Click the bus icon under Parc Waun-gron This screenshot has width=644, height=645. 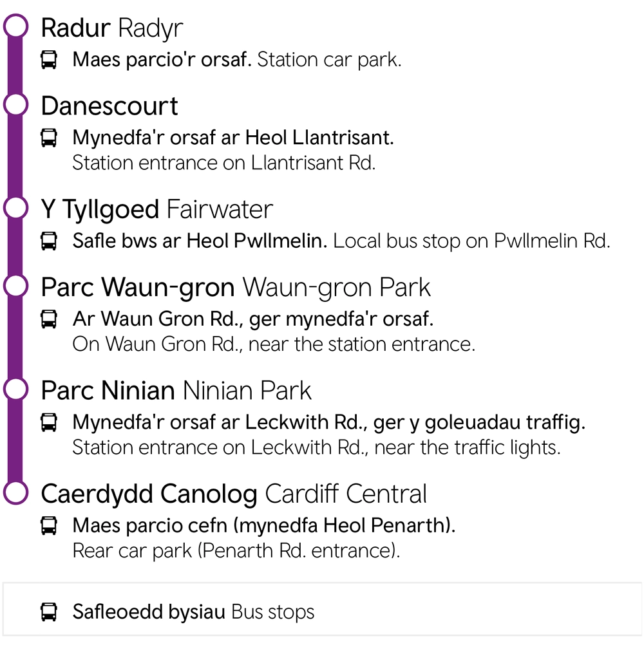pyautogui.click(x=49, y=319)
